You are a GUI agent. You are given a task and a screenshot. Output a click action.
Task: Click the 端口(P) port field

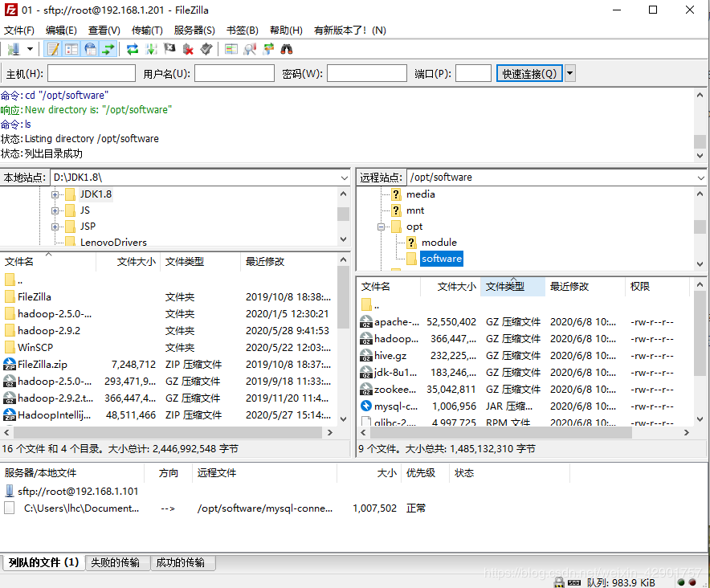point(473,73)
